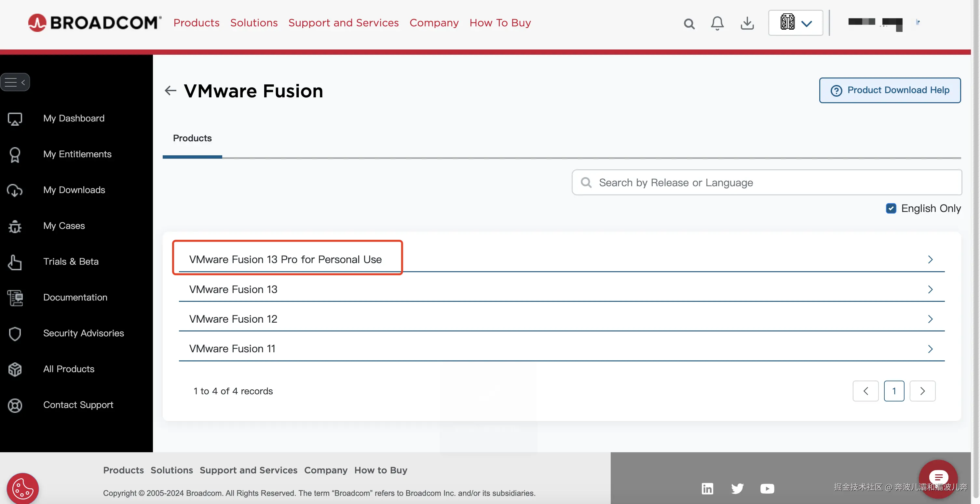Select the Products tab
Screen dimensions: 980x504
(192, 138)
